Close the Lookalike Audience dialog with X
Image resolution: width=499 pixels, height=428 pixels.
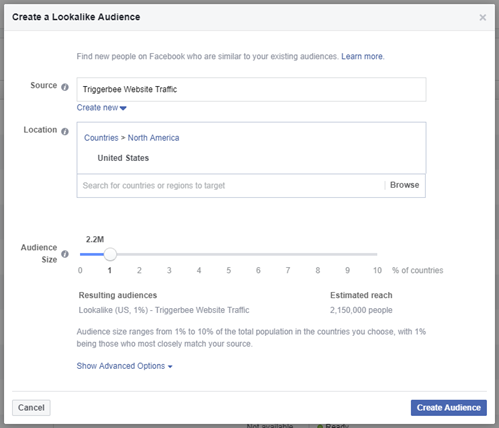[482, 17]
